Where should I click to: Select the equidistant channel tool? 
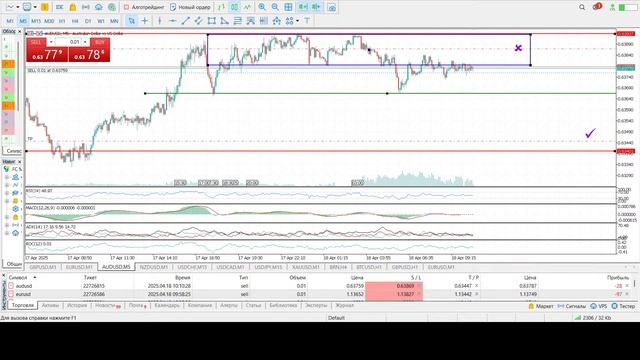198,20
